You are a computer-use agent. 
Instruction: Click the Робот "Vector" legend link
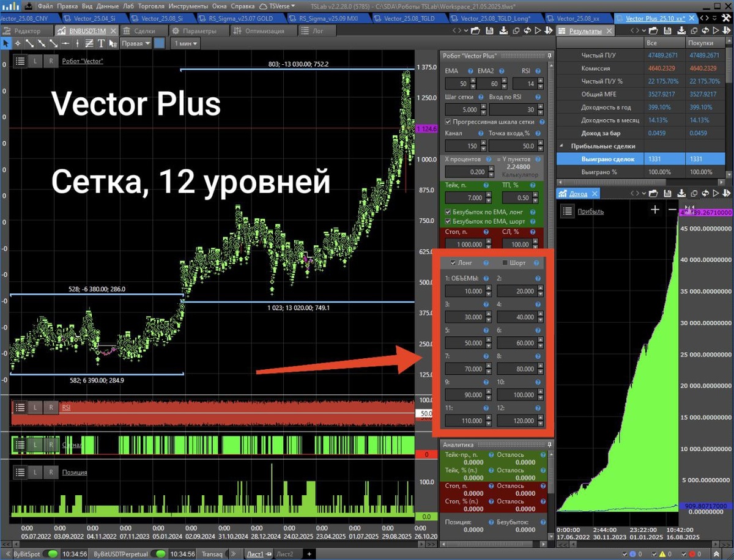82,61
